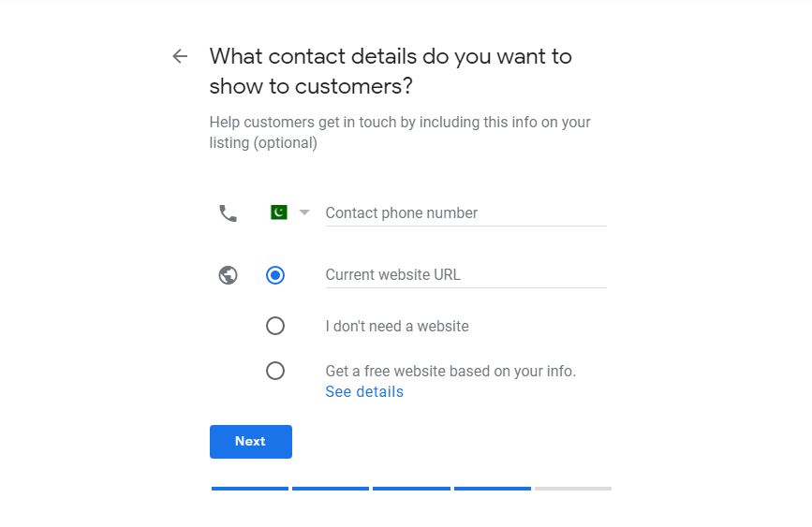The image size is (812, 527).
Task: Open the See details link
Action: (x=364, y=392)
